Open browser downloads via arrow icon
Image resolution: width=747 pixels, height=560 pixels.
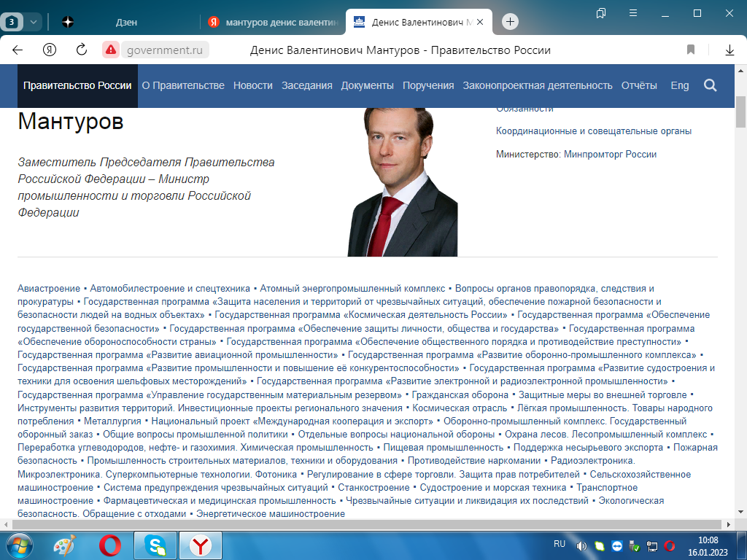coord(729,51)
